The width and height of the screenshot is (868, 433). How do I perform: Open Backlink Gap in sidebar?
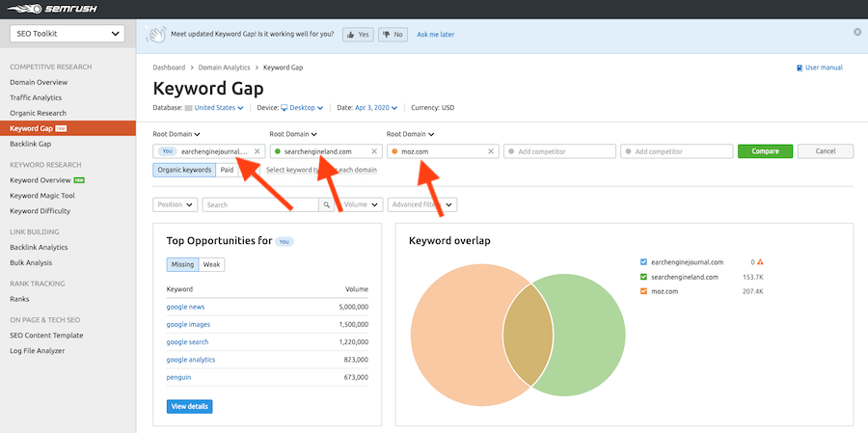[x=31, y=144]
